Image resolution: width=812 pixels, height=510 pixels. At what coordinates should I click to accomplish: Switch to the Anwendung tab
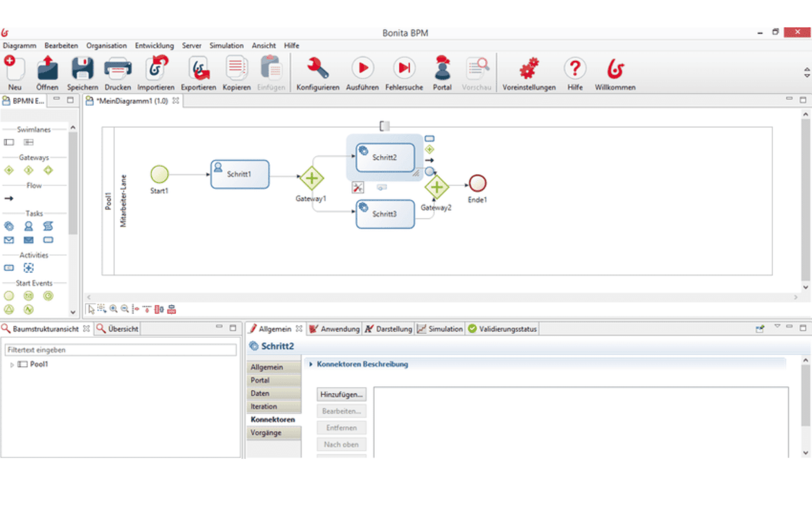point(334,329)
